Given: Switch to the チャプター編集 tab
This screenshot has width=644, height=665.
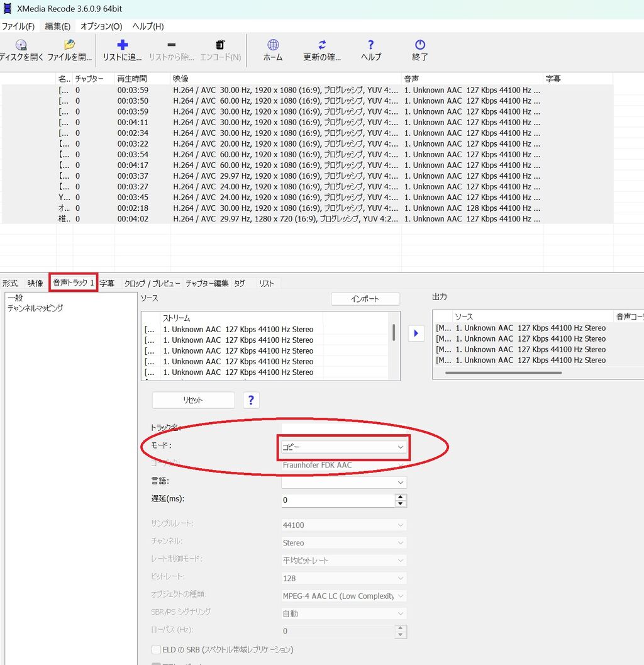Looking at the screenshot, I should [x=207, y=283].
